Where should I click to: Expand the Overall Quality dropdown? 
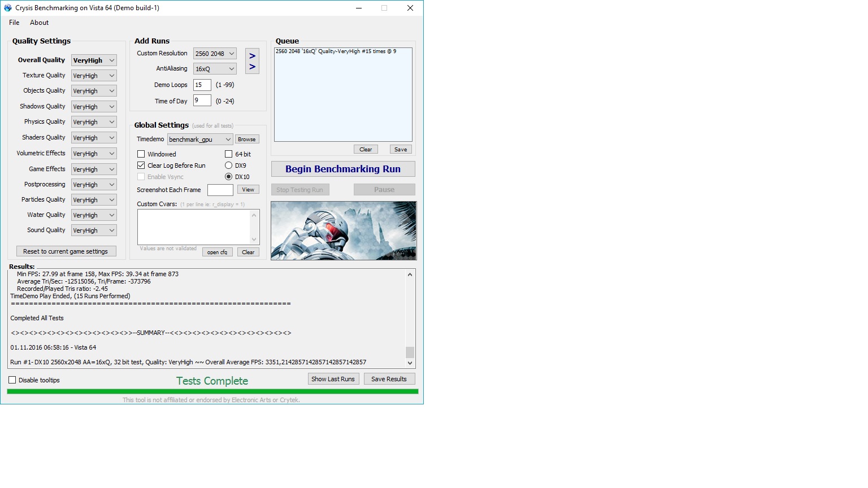pyautogui.click(x=94, y=60)
